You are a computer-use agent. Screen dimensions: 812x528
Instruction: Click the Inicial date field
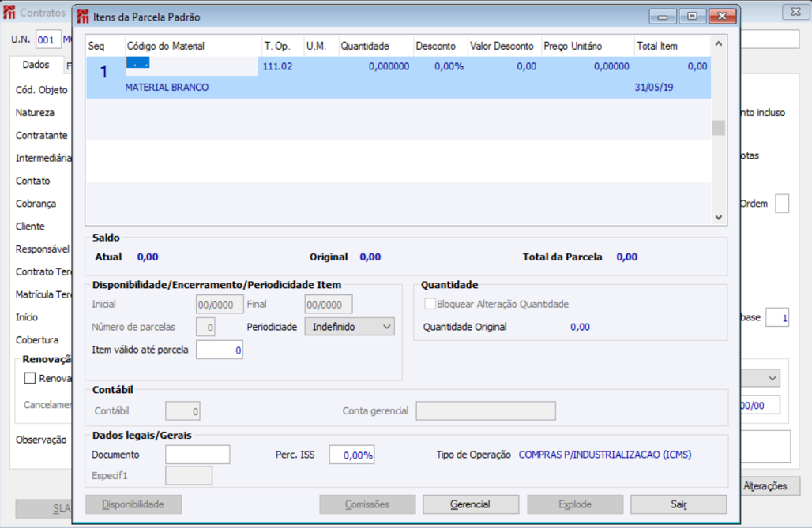tap(220, 305)
